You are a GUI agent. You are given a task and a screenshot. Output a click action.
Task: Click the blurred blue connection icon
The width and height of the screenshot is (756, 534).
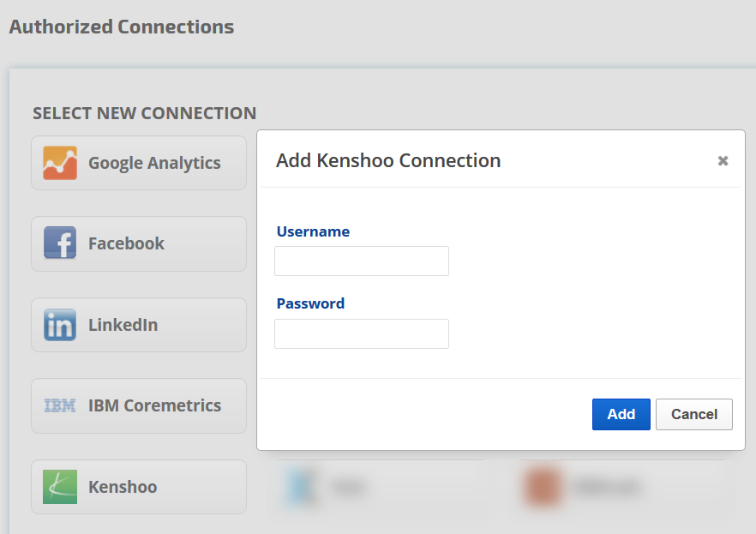(x=304, y=487)
